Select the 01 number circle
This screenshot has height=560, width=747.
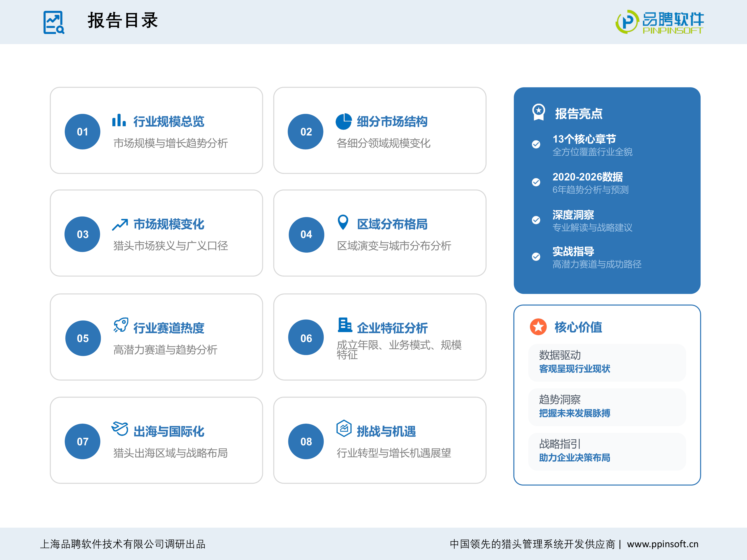click(x=82, y=132)
